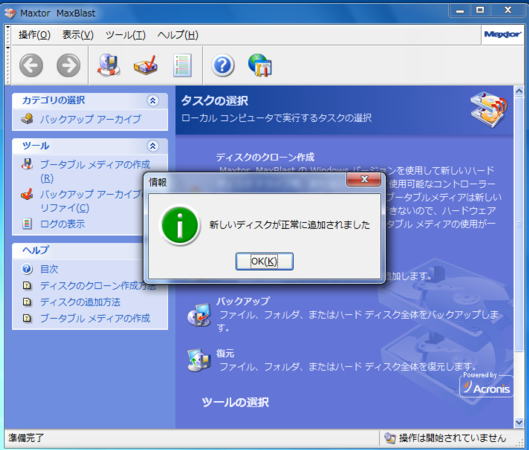Viewport: 529px width, 450px height.
Task: Open the ヘルプ(H) menu
Action: (178, 35)
